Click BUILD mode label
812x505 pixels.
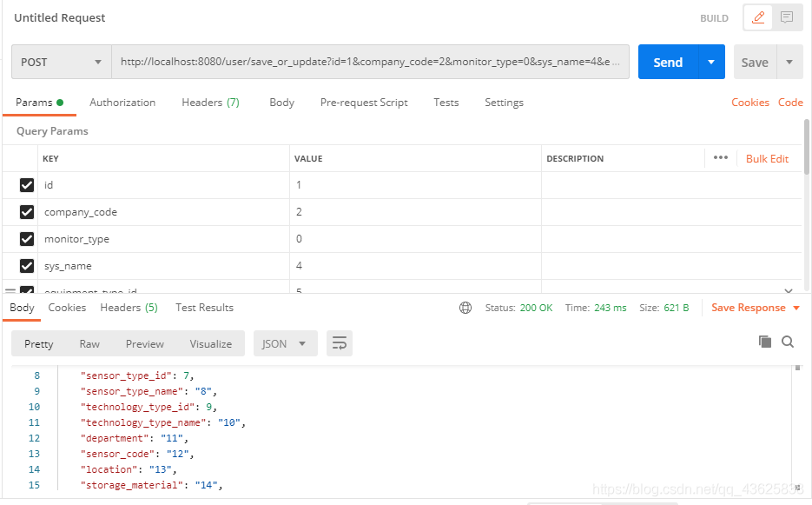pyautogui.click(x=714, y=18)
